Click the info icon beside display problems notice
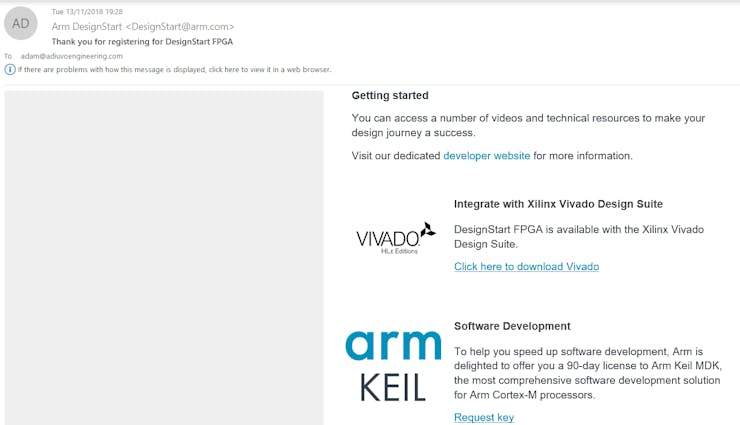 (10, 70)
